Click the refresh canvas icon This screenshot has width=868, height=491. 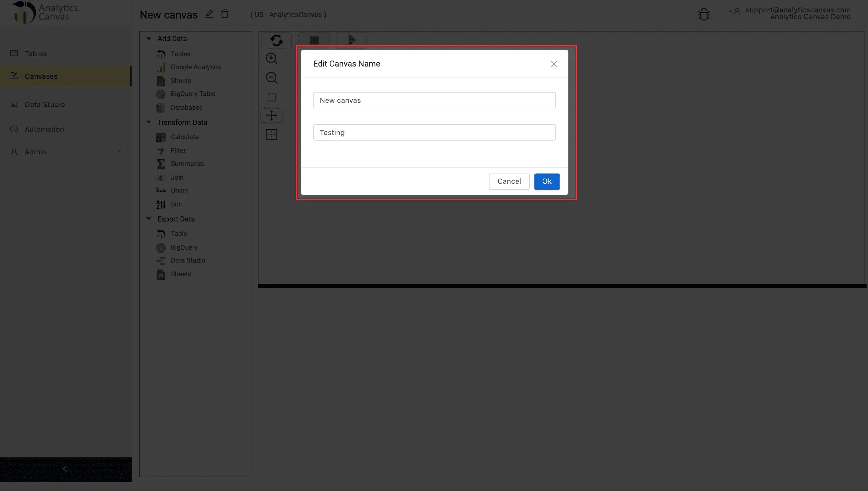click(276, 40)
